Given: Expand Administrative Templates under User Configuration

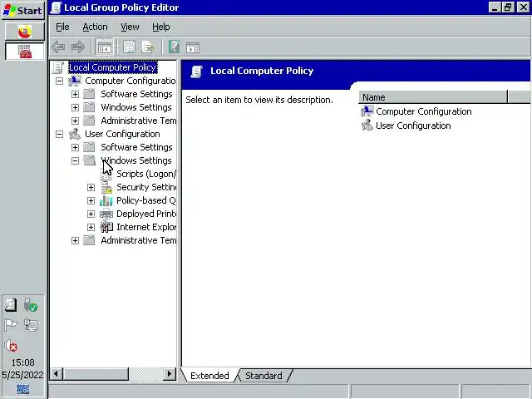Looking at the screenshot, I should click(x=76, y=240).
